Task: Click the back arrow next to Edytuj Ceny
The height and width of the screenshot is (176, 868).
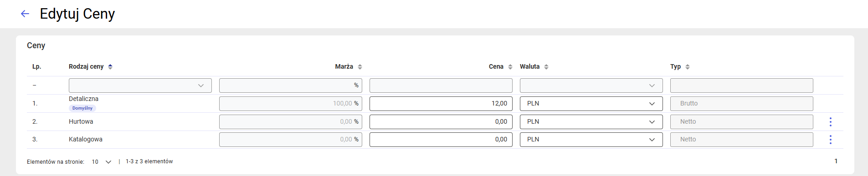Action: click(25, 14)
